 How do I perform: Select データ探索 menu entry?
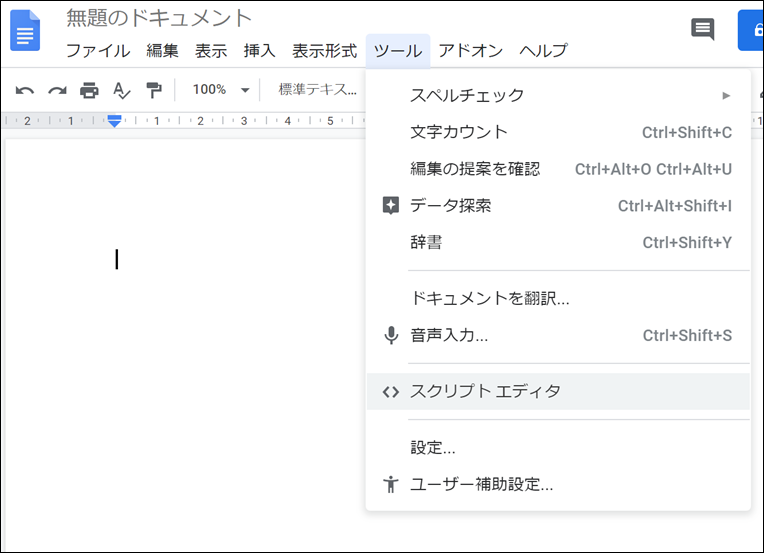pyautogui.click(x=558, y=206)
